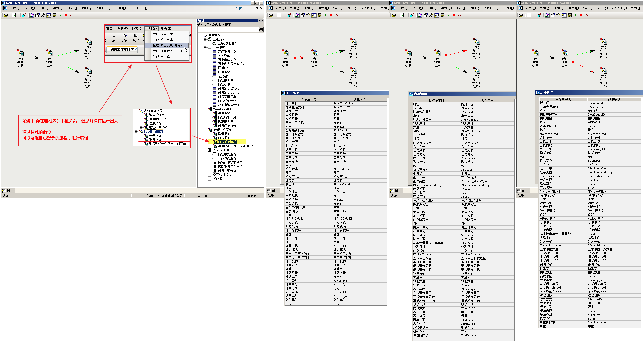Viewport: 644px width, 344px height.
Task: Click the binoculars search icon in project panel
Action: coord(261,30)
